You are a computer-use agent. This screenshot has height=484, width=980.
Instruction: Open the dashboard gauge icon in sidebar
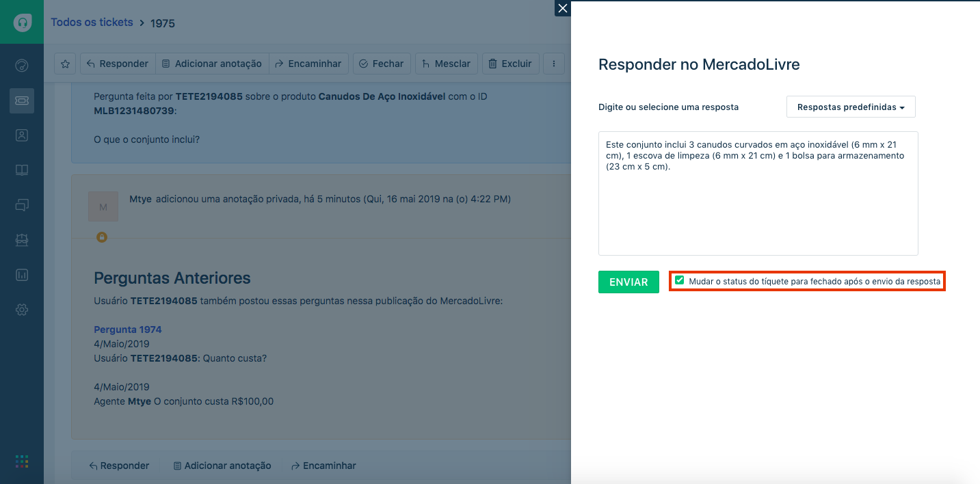22,66
